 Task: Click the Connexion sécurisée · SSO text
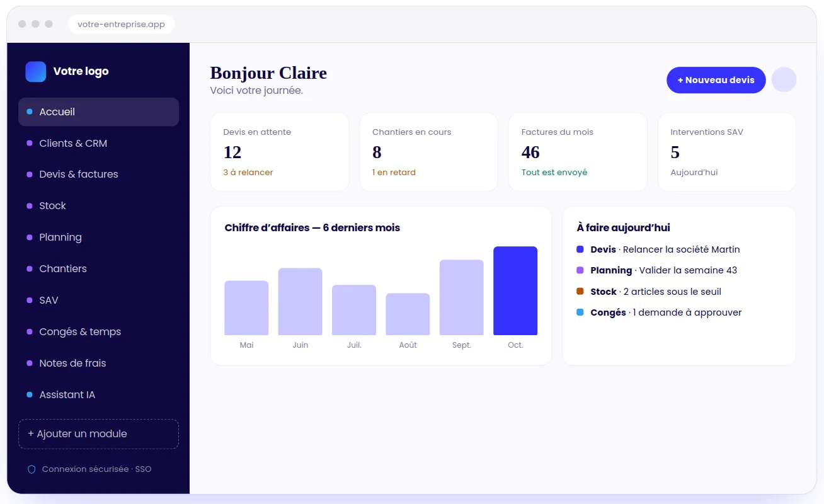[97, 469]
